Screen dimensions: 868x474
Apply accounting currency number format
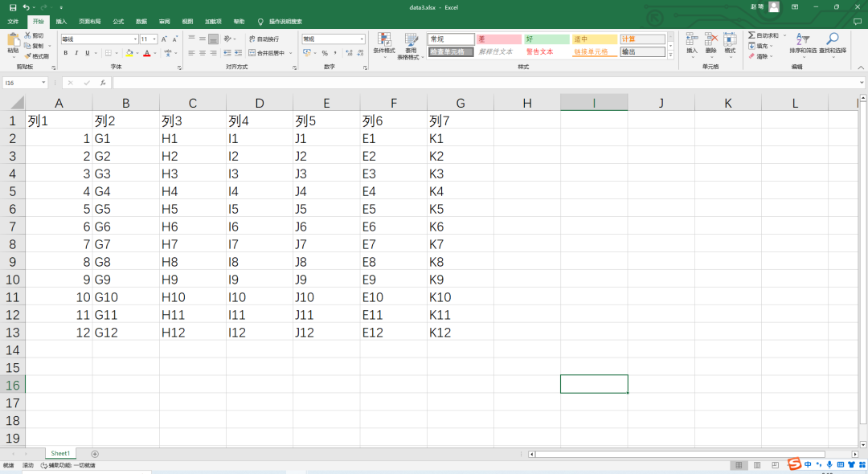click(307, 53)
